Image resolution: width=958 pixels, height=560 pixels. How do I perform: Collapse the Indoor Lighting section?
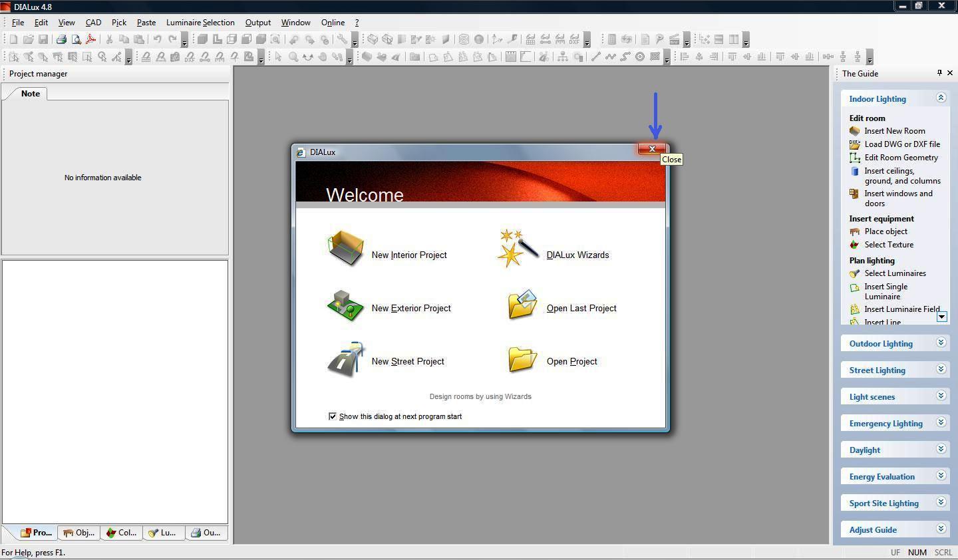pyautogui.click(x=941, y=98)
